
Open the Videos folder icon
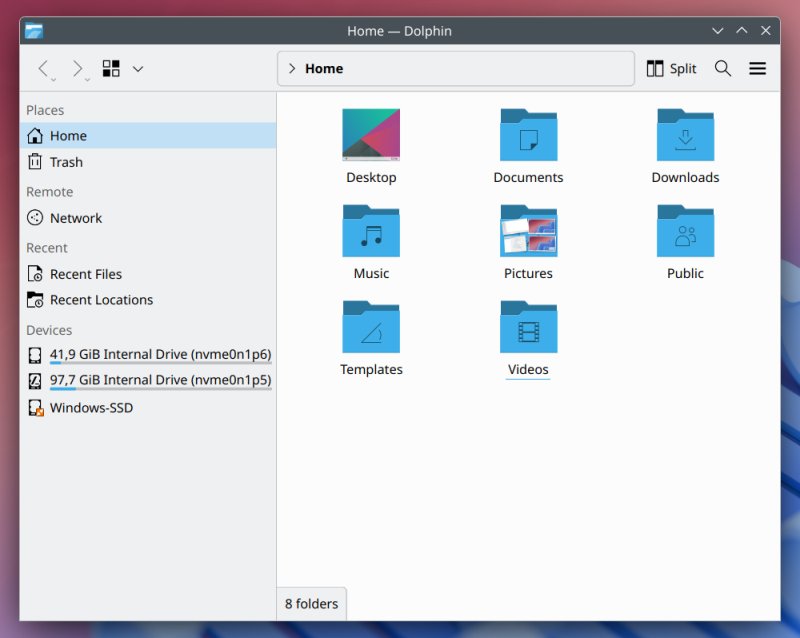(x=528, y=328)
